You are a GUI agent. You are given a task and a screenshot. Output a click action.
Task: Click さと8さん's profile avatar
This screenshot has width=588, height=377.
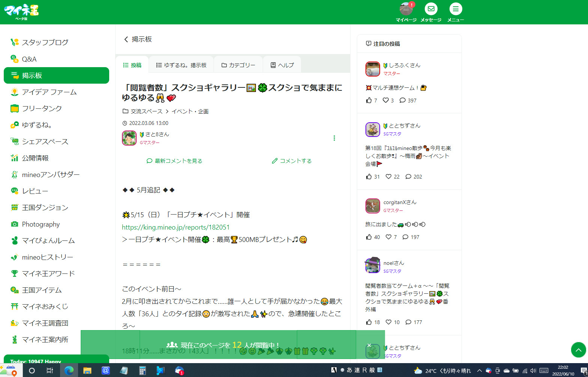pos(129,138)
